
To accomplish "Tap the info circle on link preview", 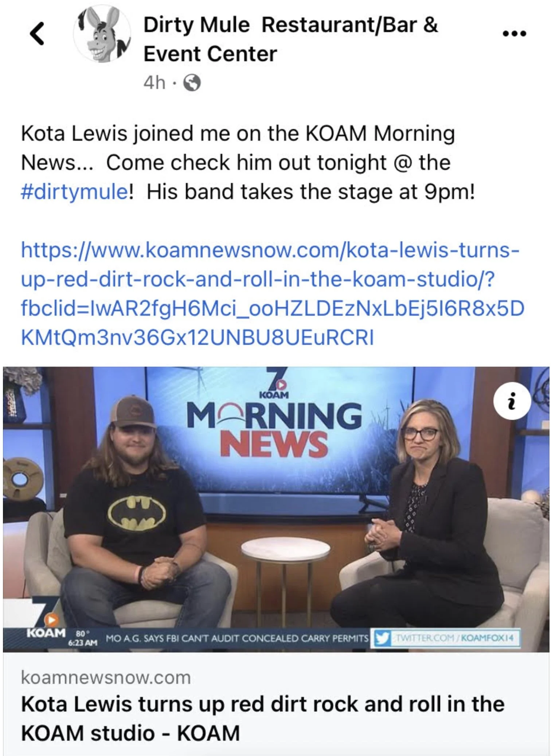I will coord(512,401).
